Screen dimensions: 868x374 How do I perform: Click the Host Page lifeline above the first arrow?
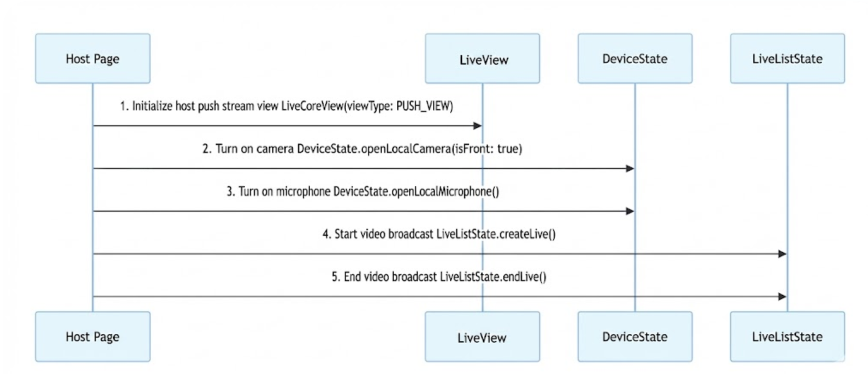coord(93,103)
